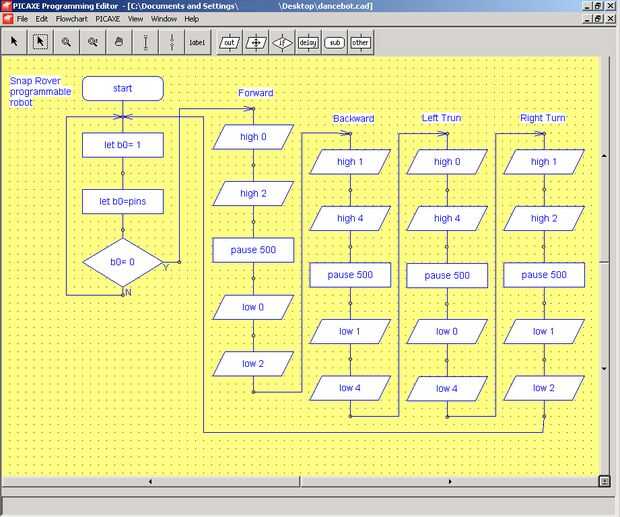The height and width of the screenshot is (517, 620).
Task: Open the 'delay' commands toolbar
Action: click(308, 42)
